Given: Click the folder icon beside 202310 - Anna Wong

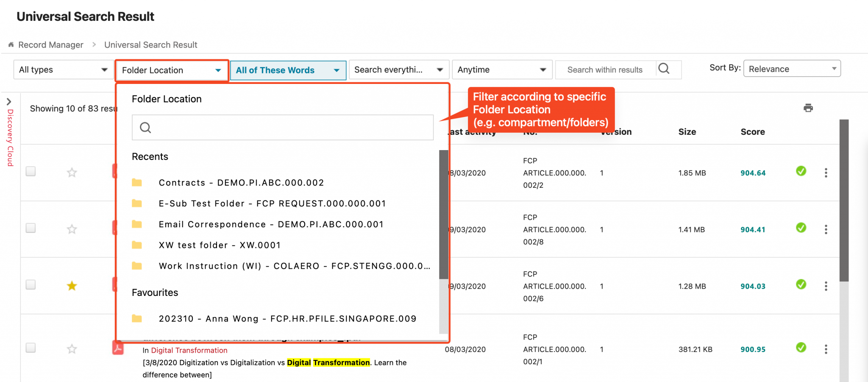Looking at the screenshot, I should pyautogui.click(x=137, y=318).
